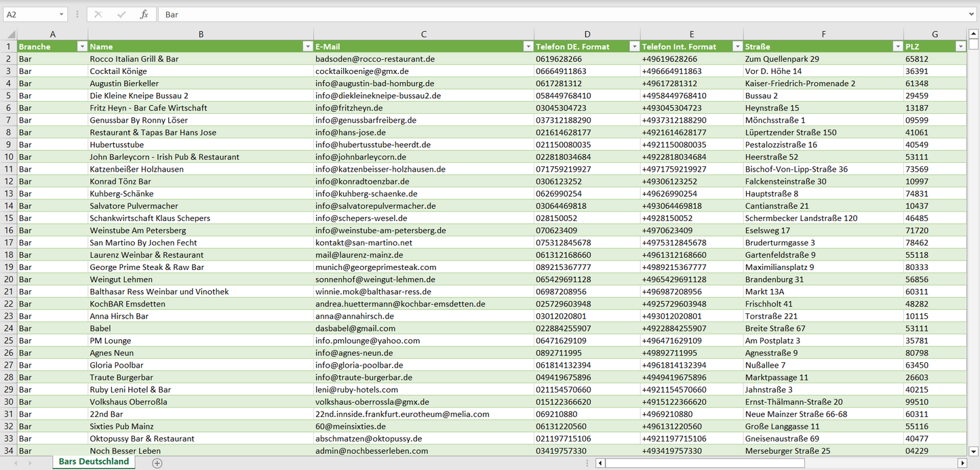Click the Select All corner triangle
This screenshot has width=980, height=470.
pyautogui.click(x=9, y=34)
